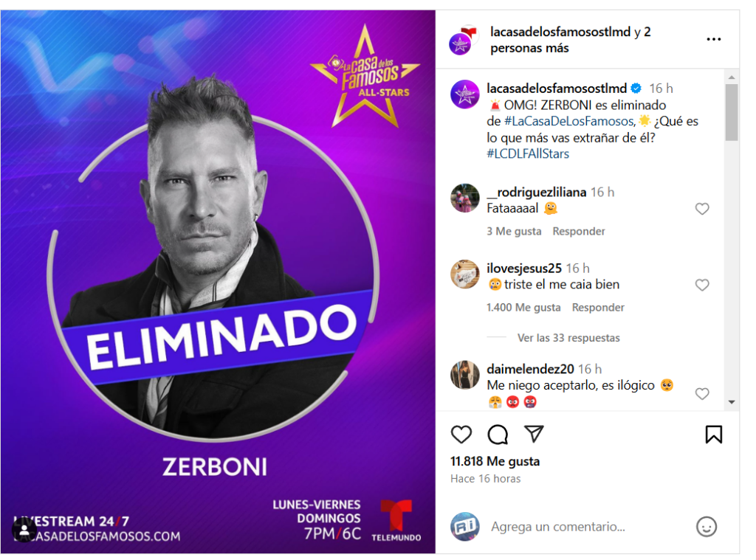Open hashtag #LCDLFAllStars link

528,153
